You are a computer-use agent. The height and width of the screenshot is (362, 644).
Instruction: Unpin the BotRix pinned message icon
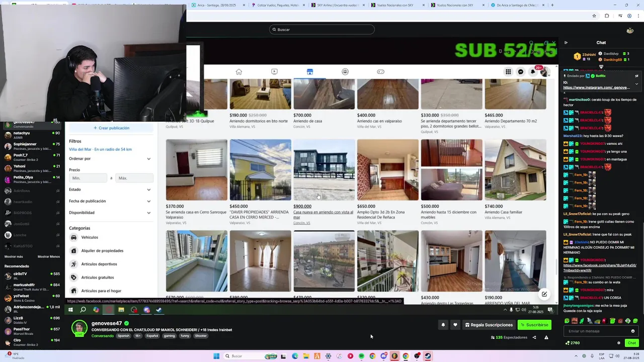[x=636, y=76]
